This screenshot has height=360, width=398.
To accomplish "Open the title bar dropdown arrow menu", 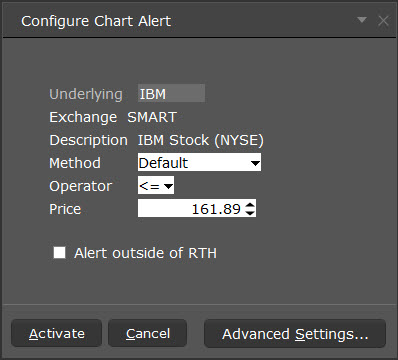I will [x=362, y=20].
